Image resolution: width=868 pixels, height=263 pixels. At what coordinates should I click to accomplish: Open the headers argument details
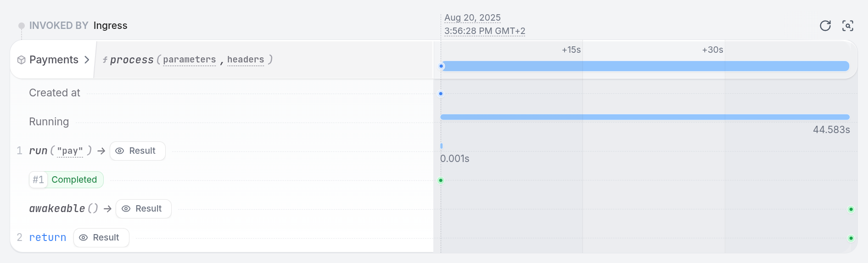246,60
